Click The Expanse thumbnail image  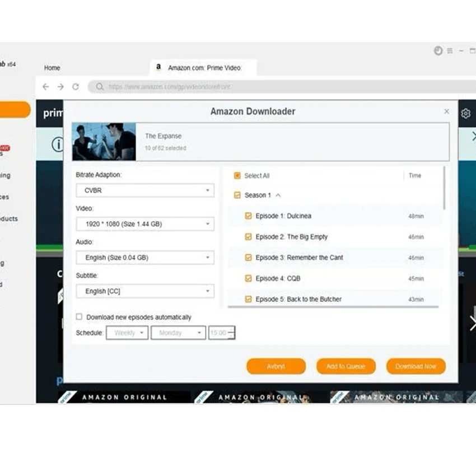point(104,142)
